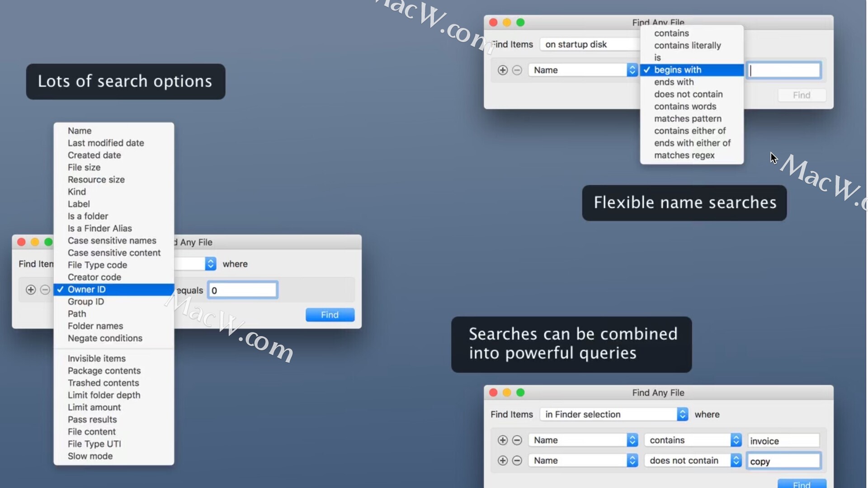Select 'Created date' criterion

pyautogui.click(x=113, y=155)
